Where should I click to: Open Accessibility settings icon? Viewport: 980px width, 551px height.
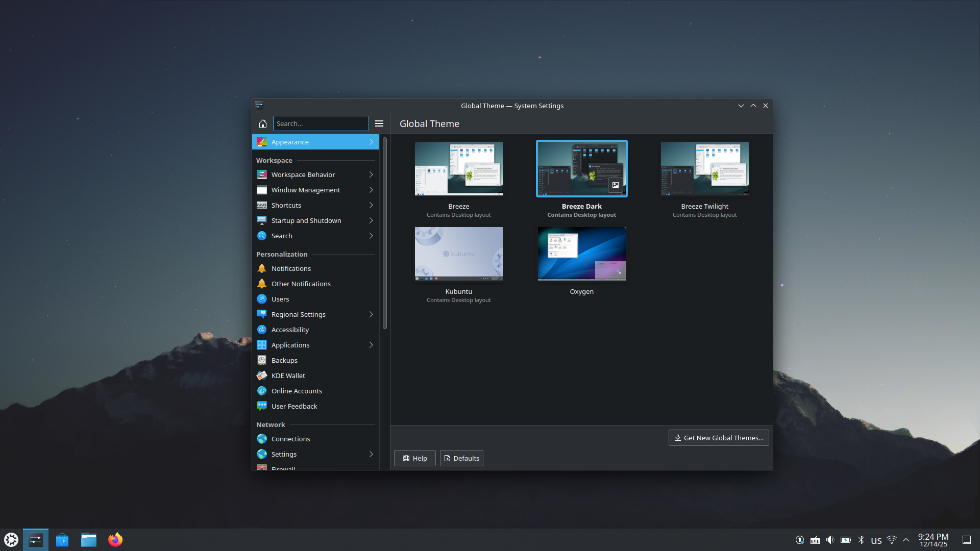pyautogui.click(x=262, y=330)
